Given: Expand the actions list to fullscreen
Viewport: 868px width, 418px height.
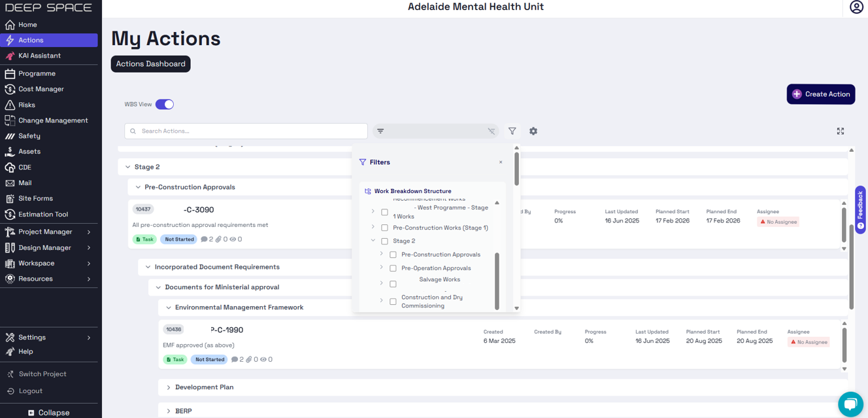Looking at the screenshot, I should 841,131.
